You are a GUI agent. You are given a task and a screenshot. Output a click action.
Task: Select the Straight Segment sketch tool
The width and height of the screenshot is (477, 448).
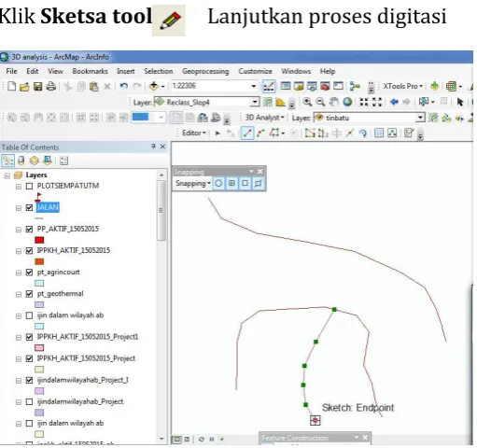coord(247,133)
